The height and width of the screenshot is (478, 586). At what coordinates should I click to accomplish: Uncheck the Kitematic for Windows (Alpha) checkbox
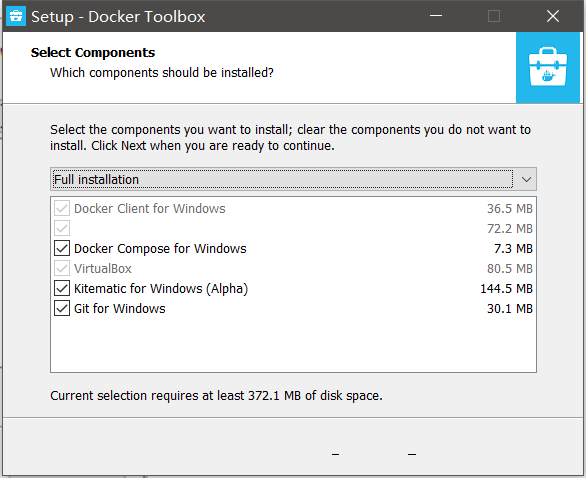(62, 288)
